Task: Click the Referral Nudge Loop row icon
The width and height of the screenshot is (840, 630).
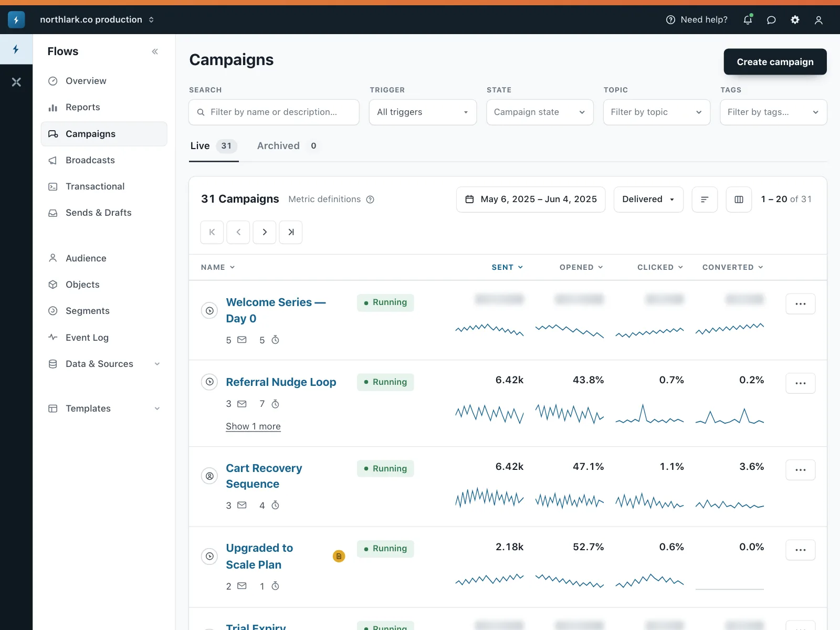Action: [x=209, y=382]
